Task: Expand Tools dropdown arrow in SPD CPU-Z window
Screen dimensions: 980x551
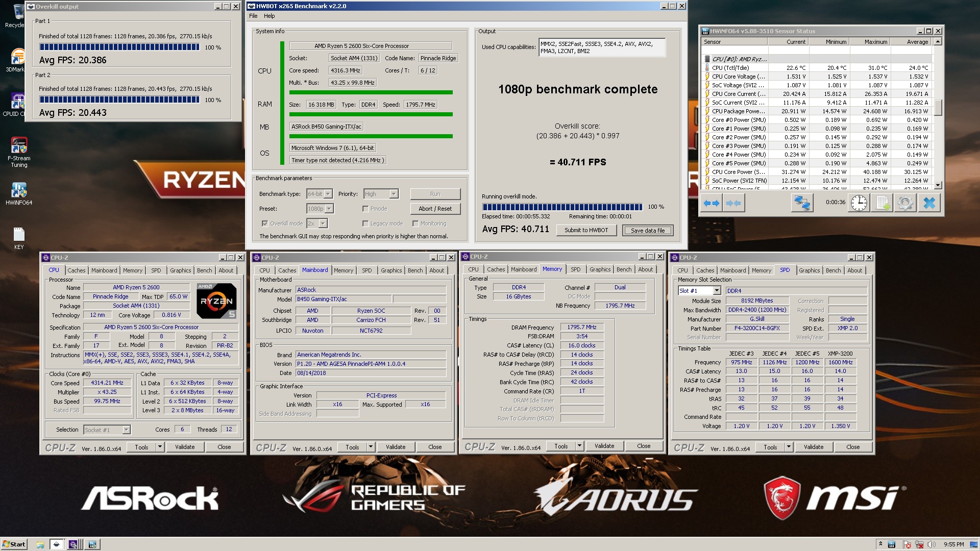Action: [789, 447]
